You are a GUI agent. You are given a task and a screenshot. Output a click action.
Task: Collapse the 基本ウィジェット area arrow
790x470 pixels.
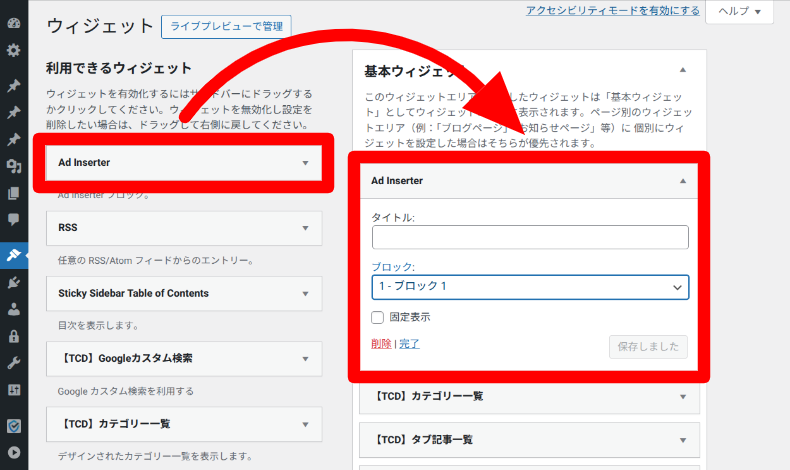click(683, 70)
